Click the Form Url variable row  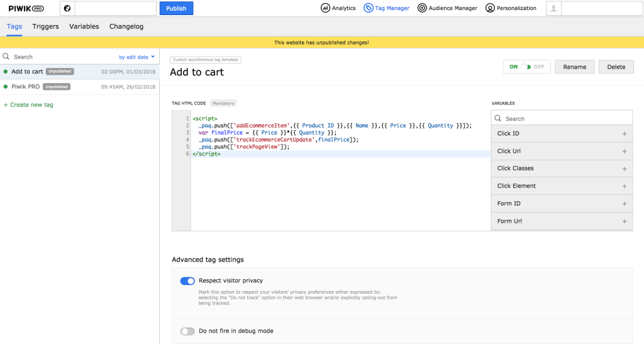click(562, 221)
